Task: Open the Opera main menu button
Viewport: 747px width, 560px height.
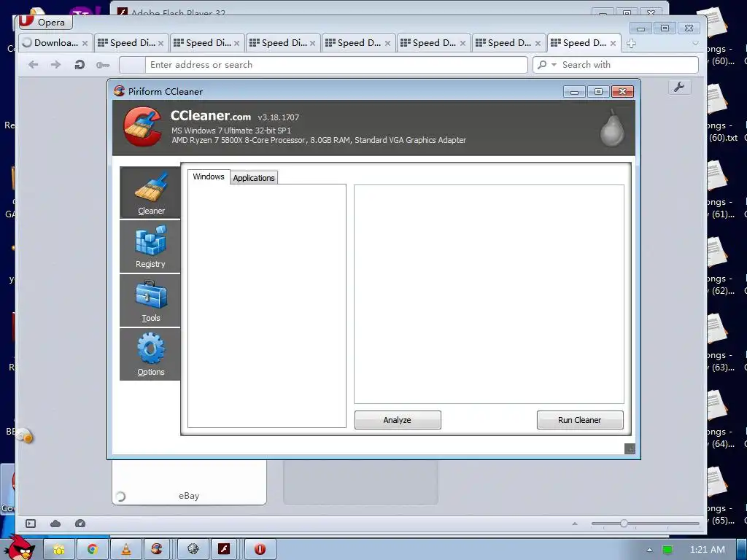Action: click(x=45, y=22)
